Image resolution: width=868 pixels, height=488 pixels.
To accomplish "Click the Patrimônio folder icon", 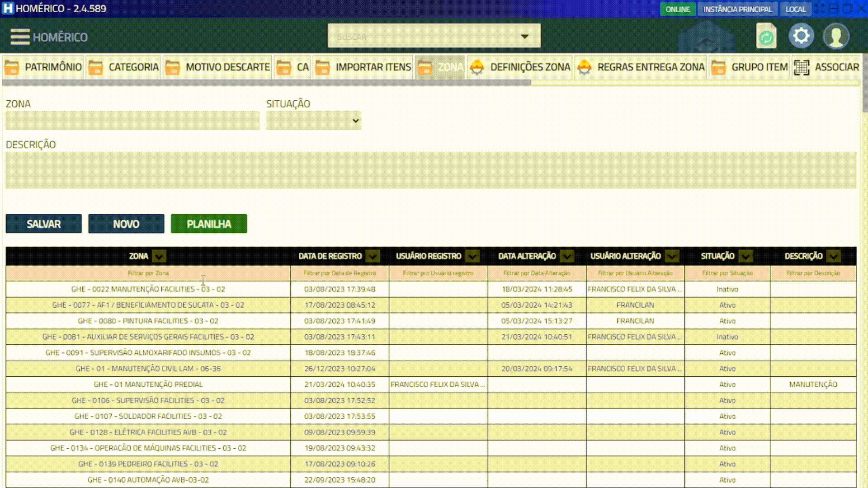I will click(12, 67).
